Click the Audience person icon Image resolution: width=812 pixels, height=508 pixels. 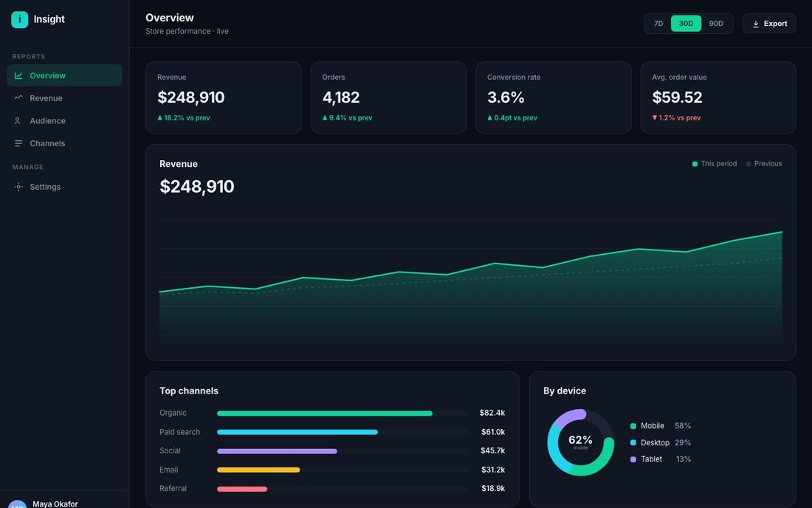(x=18, y=120)
